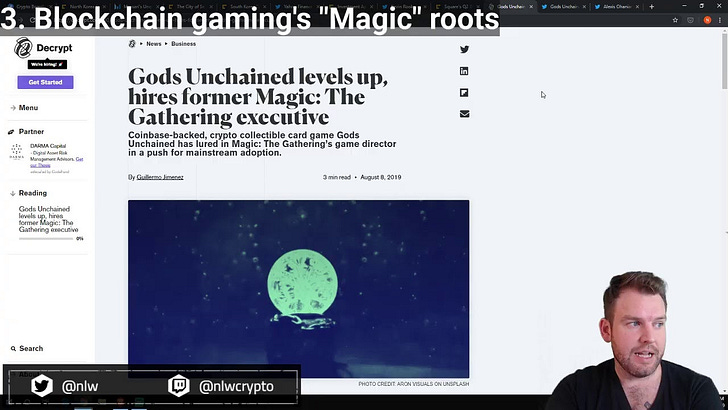The width and height of the screenshot is (728, 410).
Task: Switch to Alexis Ohanian Twitter tab
Action: tap(616, 7)
